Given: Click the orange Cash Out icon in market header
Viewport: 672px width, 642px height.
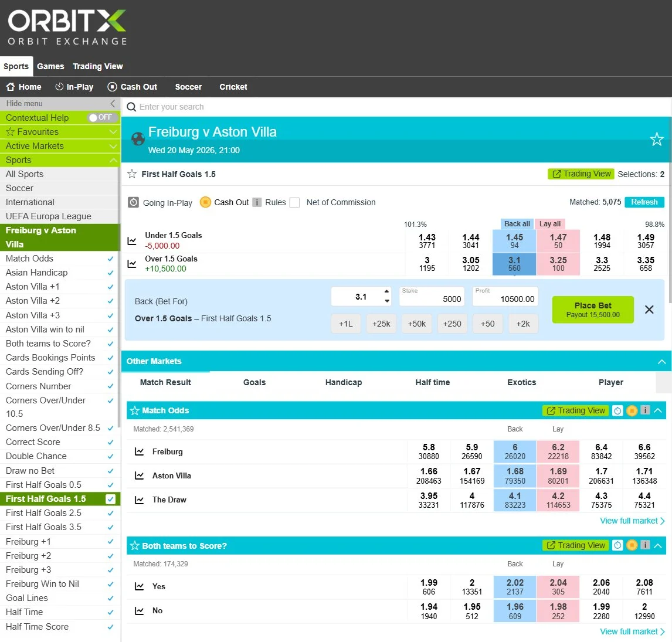Looking at the screenshot, I should pos(205,202).
